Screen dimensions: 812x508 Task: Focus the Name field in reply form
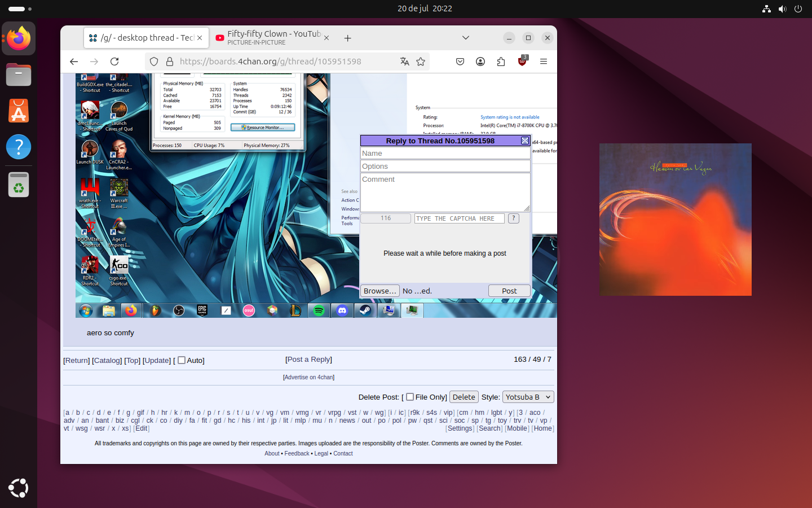click(445, 153)
